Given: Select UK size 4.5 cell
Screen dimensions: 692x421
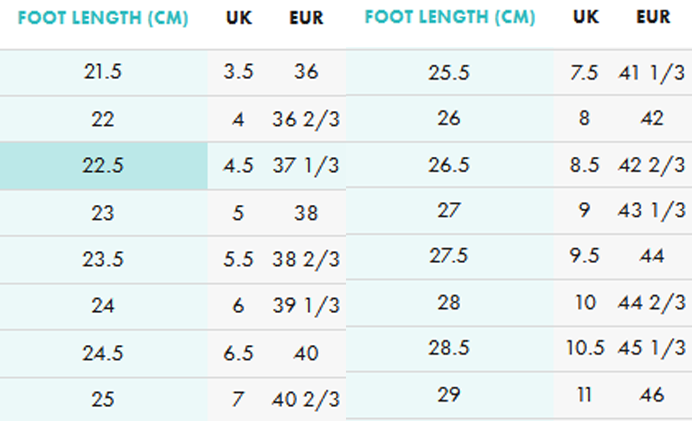Looking at the screenshot, I should coord(238,166).
